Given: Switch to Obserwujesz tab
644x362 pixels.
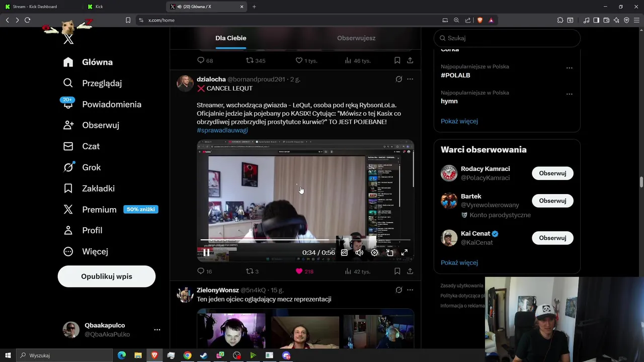Looking at the screenshot, I should coord(356,38).
